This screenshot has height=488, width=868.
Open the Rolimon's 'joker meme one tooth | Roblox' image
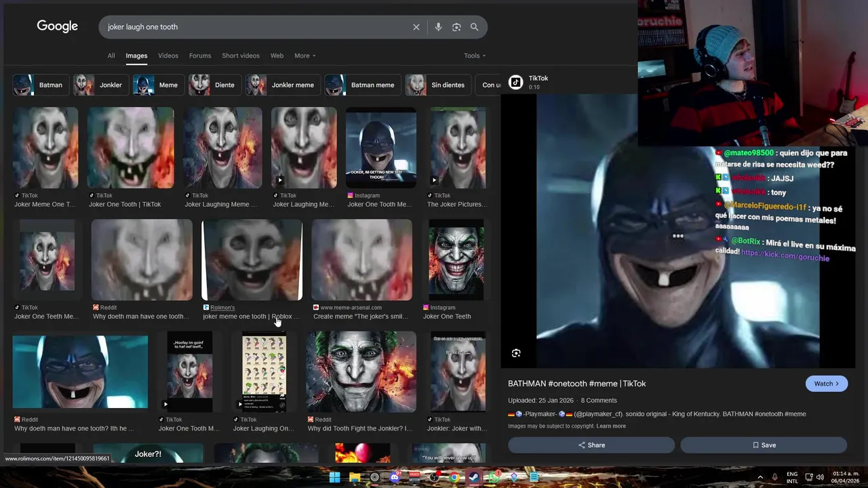252,260
